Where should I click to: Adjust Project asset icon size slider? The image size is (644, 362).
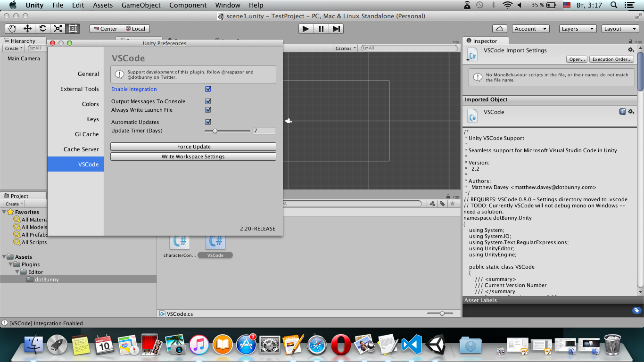442,313
